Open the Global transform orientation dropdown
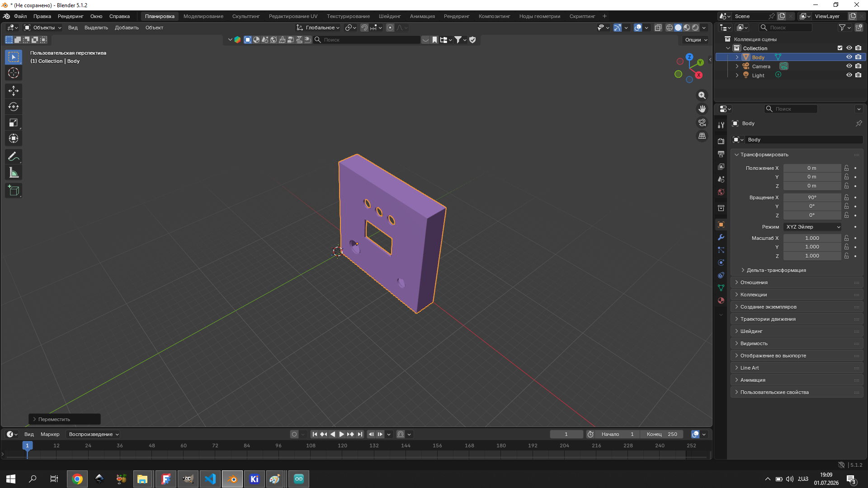This screenshot has height=488, width=868. coord(318,28)
